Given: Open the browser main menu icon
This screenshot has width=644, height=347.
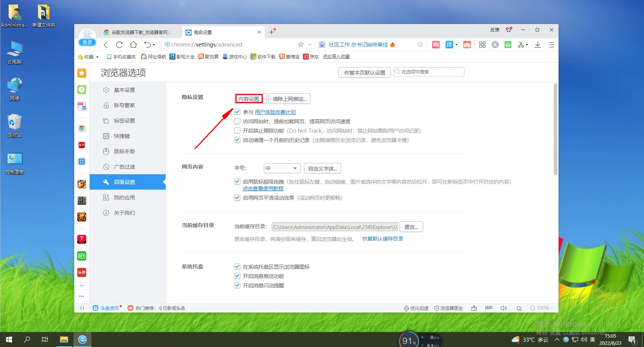Looking at the screenshot, I should pos(551,45).
